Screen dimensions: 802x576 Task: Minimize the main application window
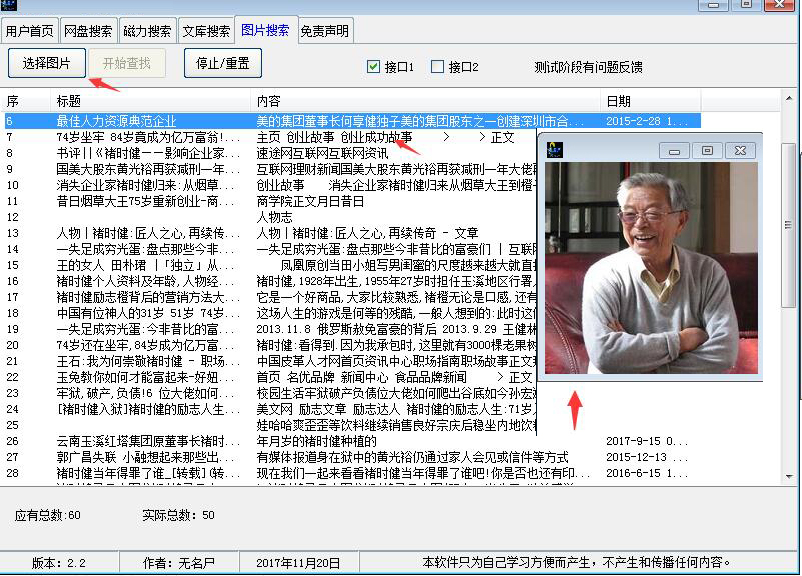pyautogui.click(x=714, y=7)
